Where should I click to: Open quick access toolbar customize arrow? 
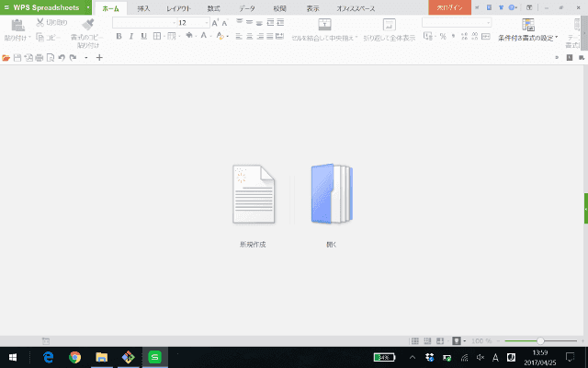(x=86, y=58)
